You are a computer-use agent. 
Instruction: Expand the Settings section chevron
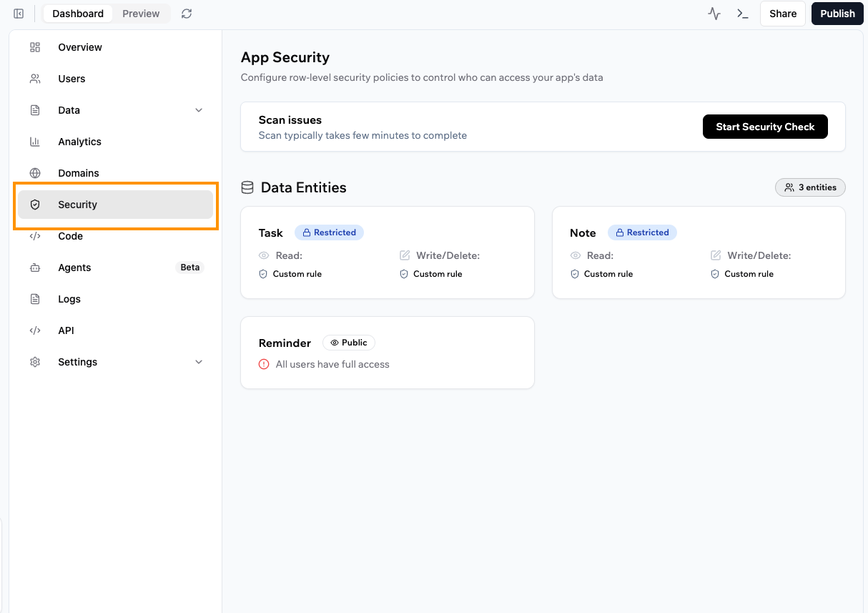pos(199,362)
